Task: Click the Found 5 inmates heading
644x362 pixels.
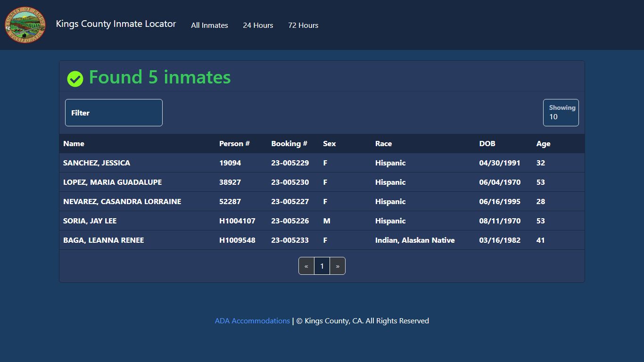Action: coord(160,77)
